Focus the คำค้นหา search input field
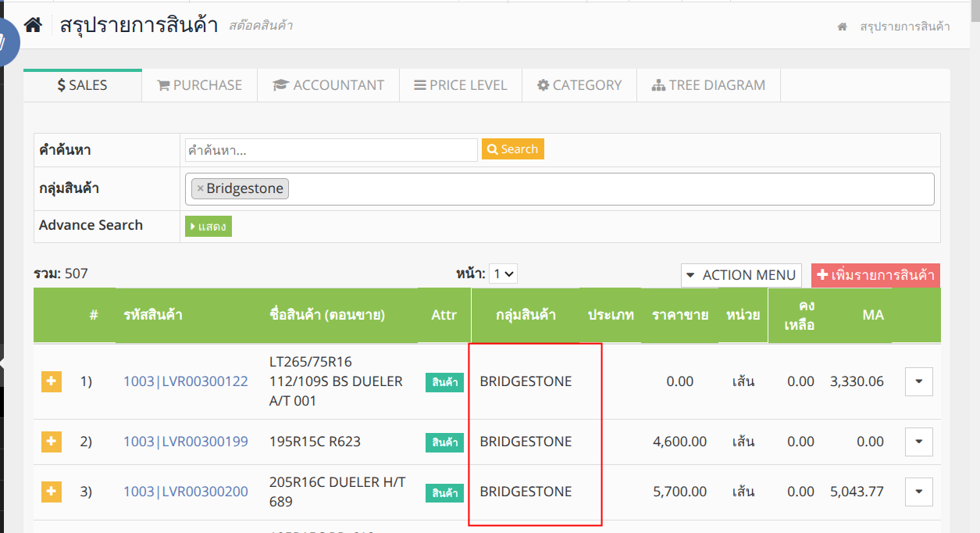 331,150
